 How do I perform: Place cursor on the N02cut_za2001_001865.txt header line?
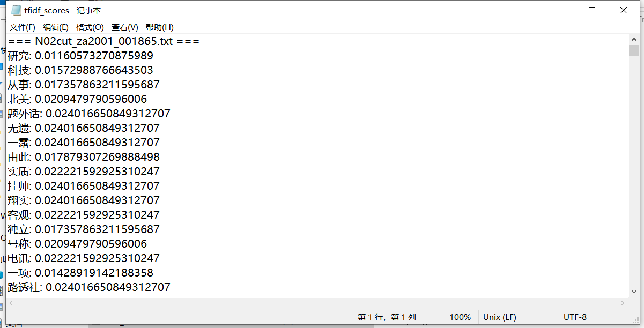tap(104, 41)
